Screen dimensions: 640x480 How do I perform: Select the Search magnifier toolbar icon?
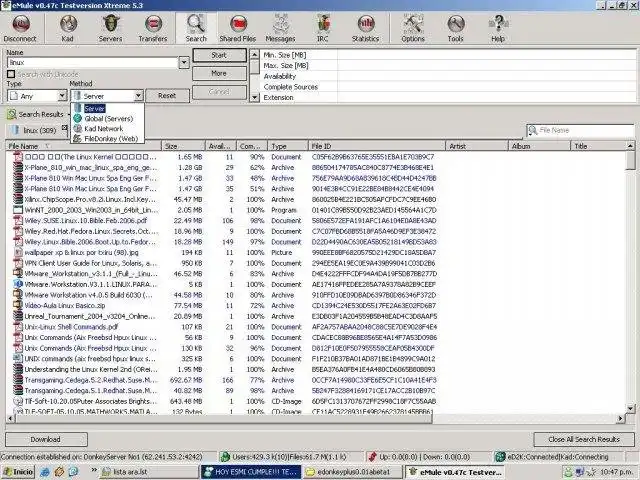196,24
